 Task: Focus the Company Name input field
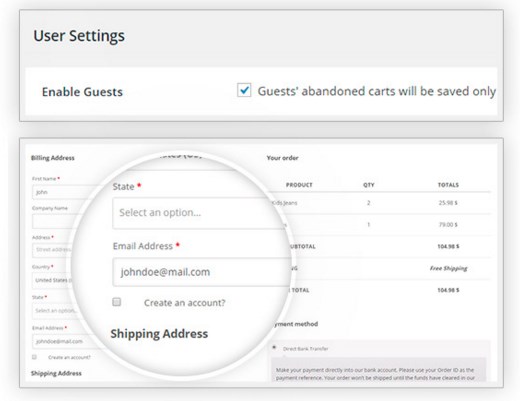pos(56,221)
